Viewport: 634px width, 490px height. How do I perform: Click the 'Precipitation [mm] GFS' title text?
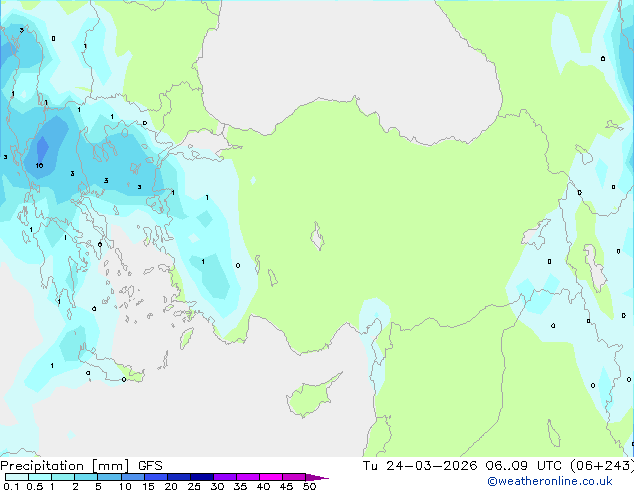coord(81,466)
